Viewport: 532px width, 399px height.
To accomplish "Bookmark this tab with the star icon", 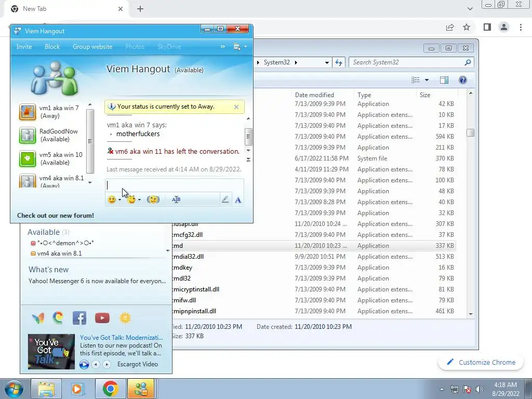I will pos(467,27).
